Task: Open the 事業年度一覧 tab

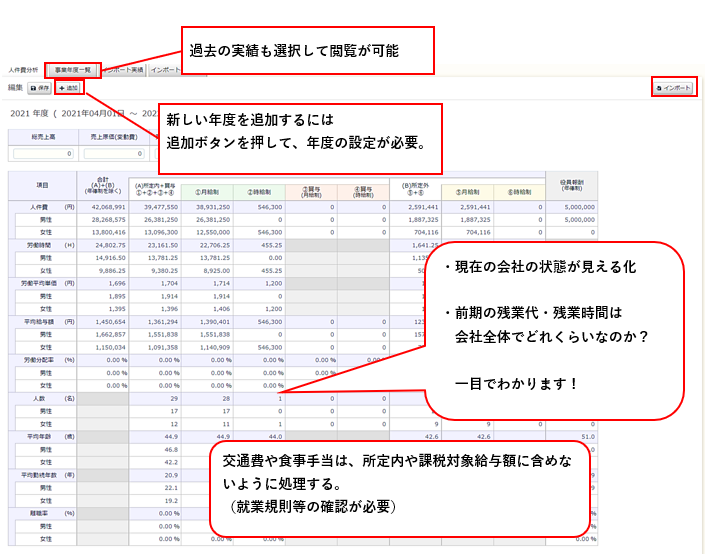Action: click(73, 70)
